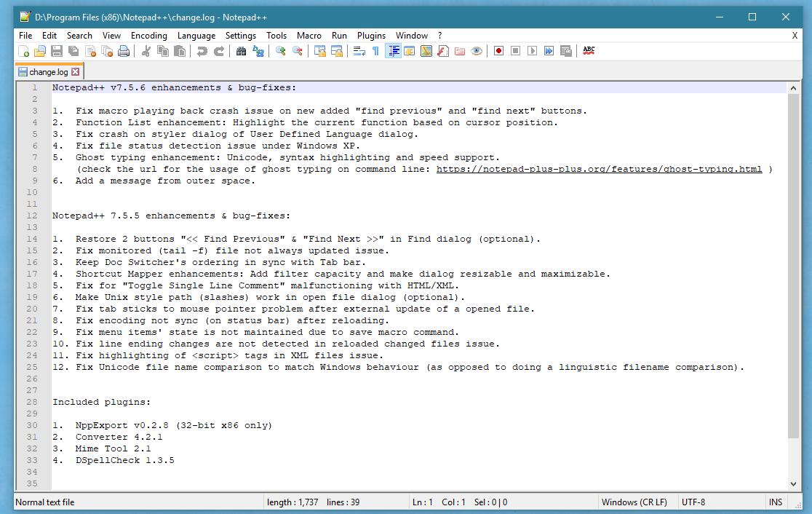812x514 pixels.
Task: Open the Macro menu
Action: pyautogui.click(x=309, y=35)
